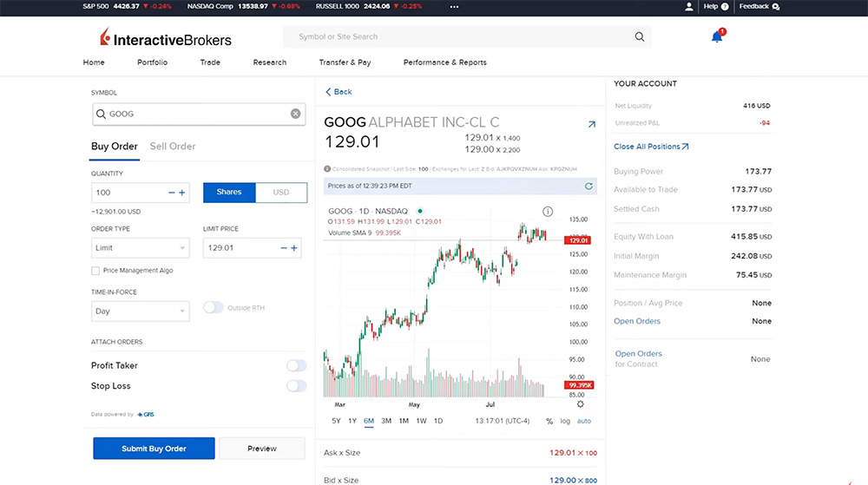Image resolution: width=868 pixels, height=485 pixels.
Task: Clear the GOOG symbol field
Action: pyautogui.click(x=296, y=114)
